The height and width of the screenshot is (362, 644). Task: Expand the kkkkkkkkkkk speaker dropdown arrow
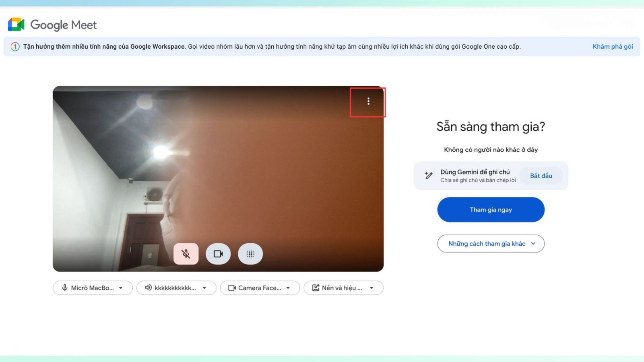point(204,288)
